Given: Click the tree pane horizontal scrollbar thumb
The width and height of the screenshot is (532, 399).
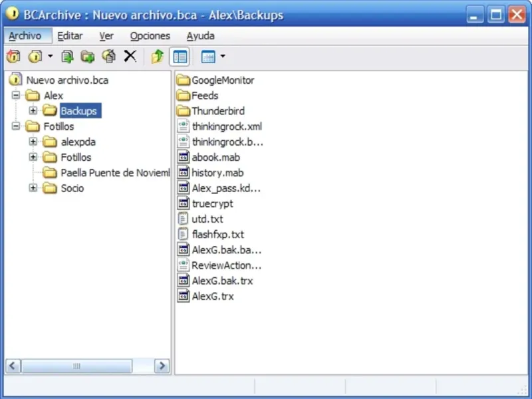Looking at the screenshot, I should 76,366.
